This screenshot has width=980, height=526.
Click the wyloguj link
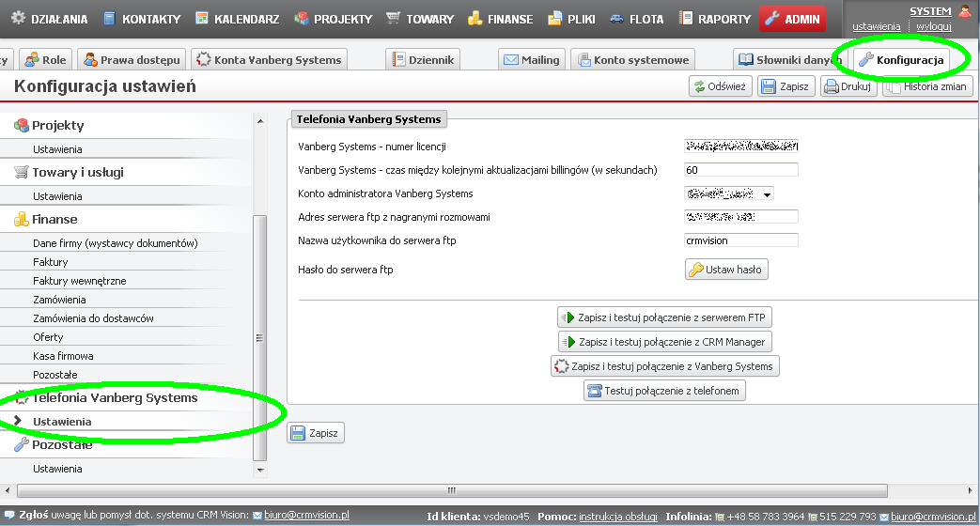[934, 26]
